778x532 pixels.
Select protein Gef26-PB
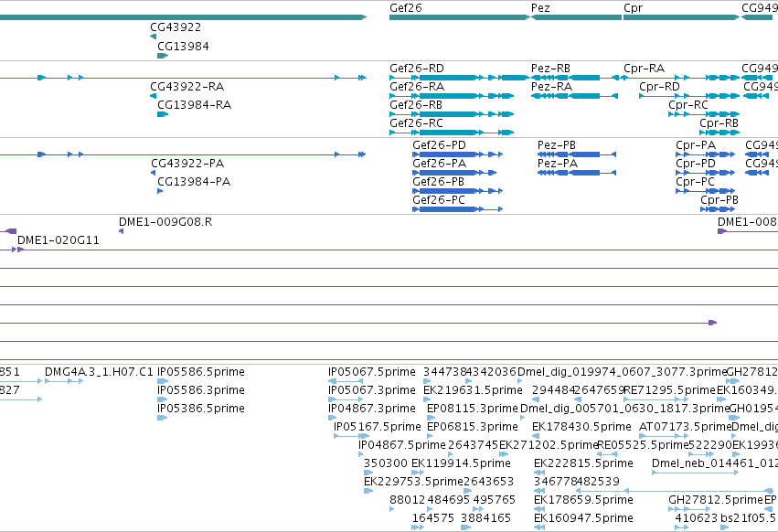tap(457, 191)
